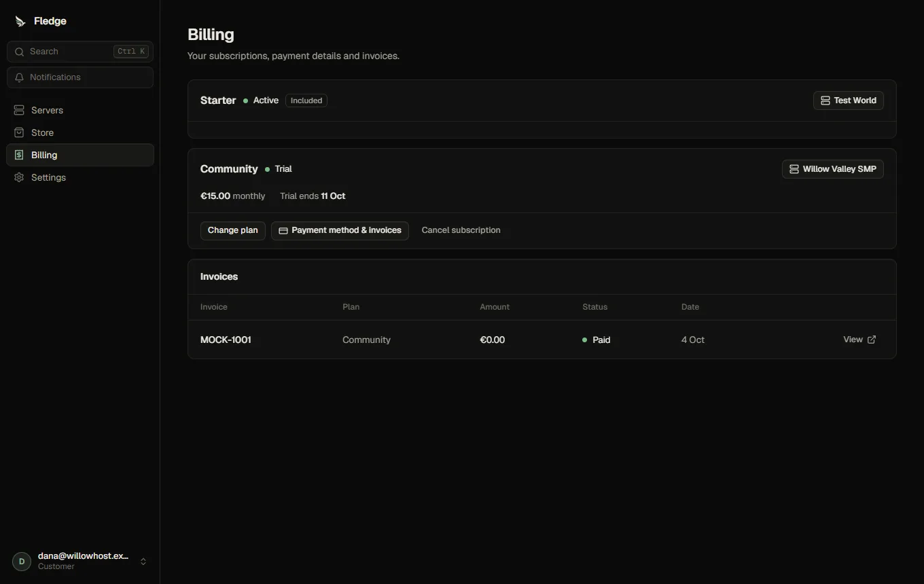
Task: Open the Servers page
Action: click(80, 110)
